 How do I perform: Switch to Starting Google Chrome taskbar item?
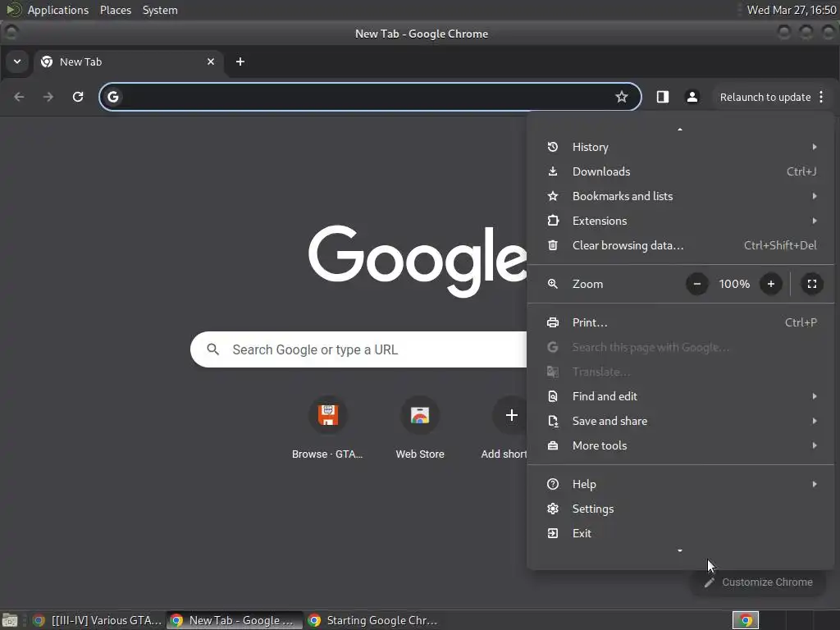(x=373, y=620)
